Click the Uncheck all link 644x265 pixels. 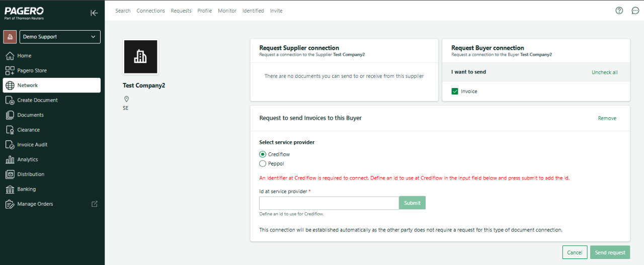tap(605, 72)
